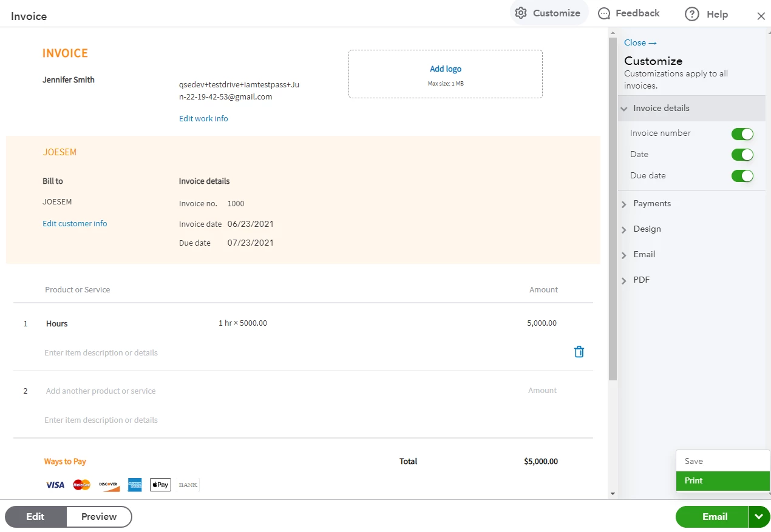Click the Visa card icon
The image size is (771, 532).
(x=55, y=485)
